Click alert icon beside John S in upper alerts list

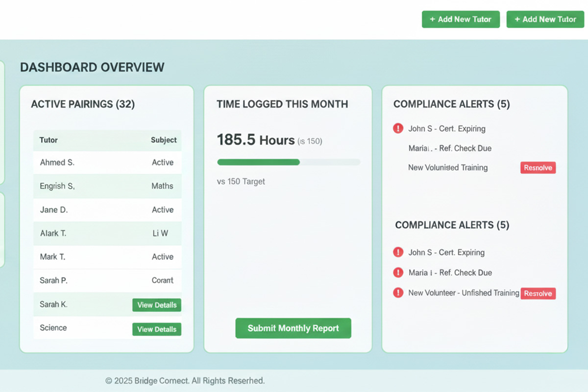[x=398, y=128]
